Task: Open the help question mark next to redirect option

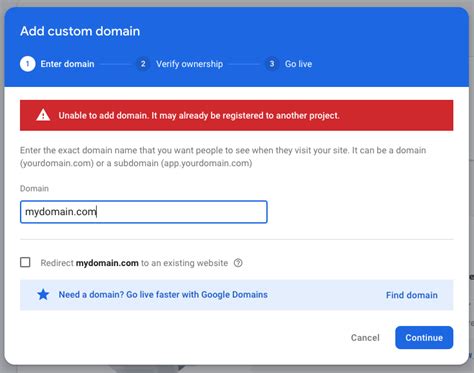Action: (238, 263)
